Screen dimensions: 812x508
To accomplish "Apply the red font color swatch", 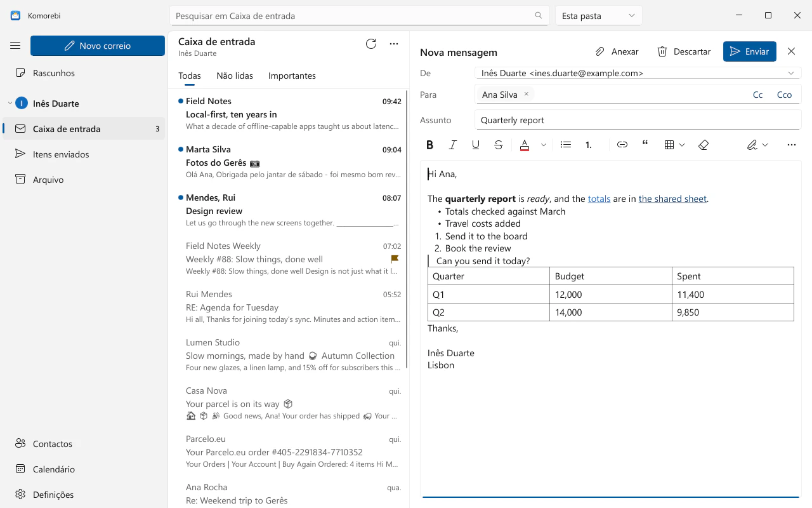I will click(525, 145).
